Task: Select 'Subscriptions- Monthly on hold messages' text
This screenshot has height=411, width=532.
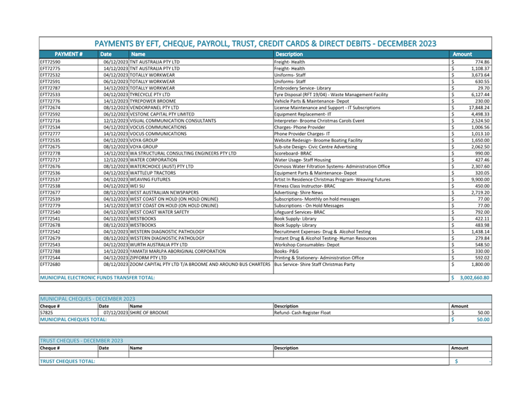Action: point(317,199)
